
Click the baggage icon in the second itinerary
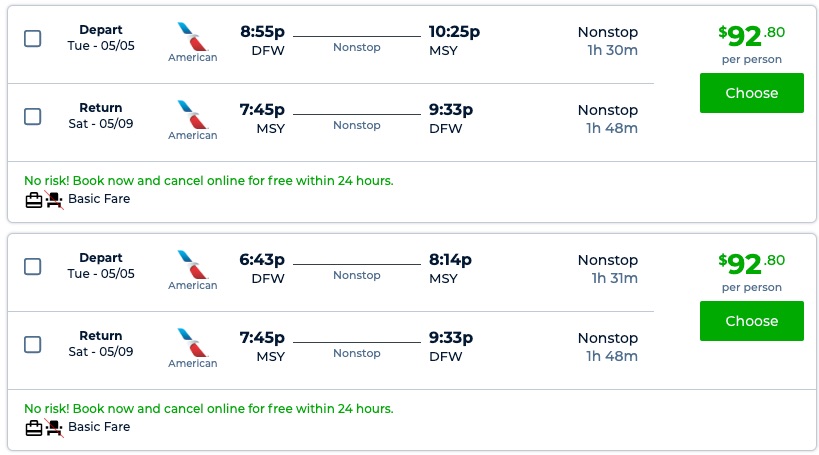[34, 428]
